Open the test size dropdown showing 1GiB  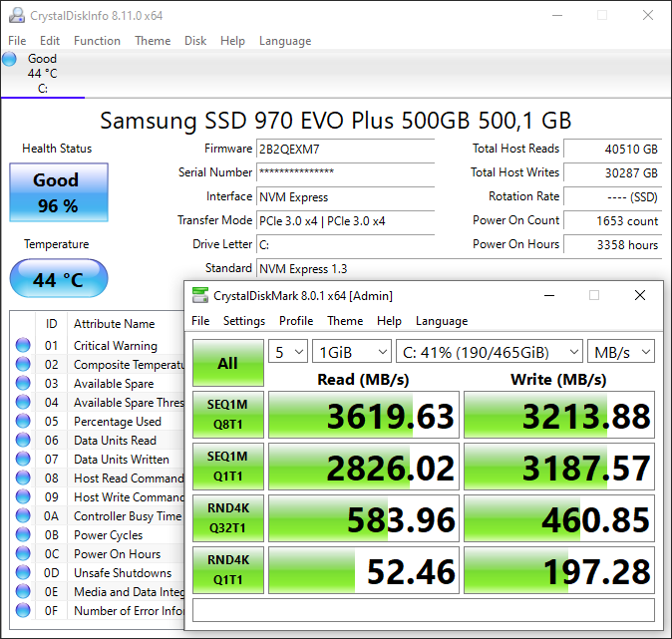click(352, 352)
